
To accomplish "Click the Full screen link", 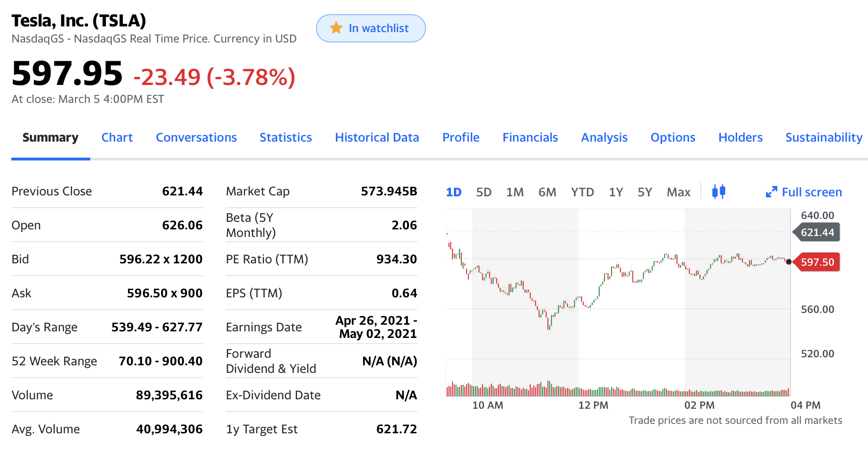I will [811, 192].
